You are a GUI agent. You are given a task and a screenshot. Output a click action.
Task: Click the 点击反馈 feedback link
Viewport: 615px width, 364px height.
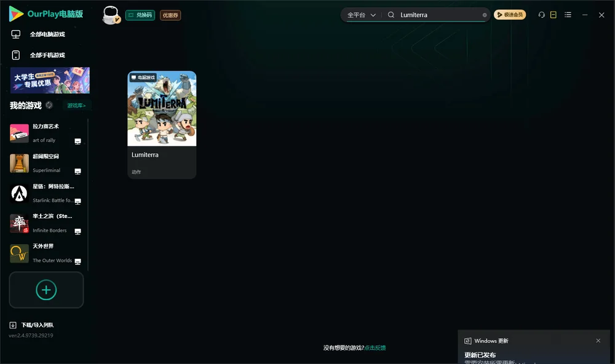pyautogui.click(x=375, y=347)
